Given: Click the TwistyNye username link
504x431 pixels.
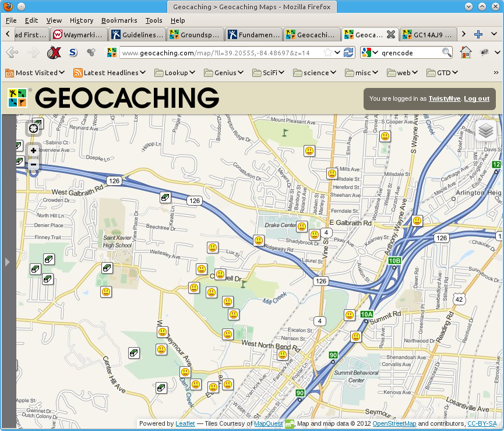Looking at the screenshot, I should pyautogui.click(x=444, y=98).
